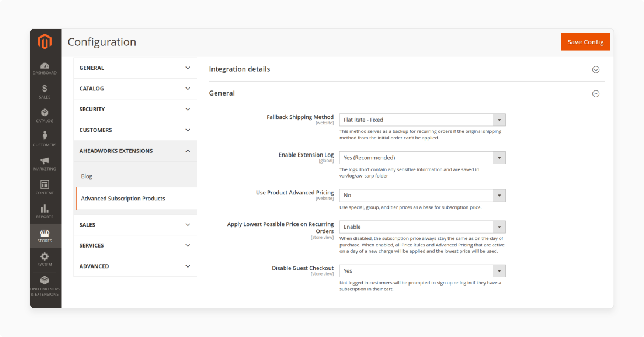The height and width of the screenshot is (337, 644).
Task: Click the Disable Guest Checkout label
Action: pyautogui.click(x=303, y=268)
